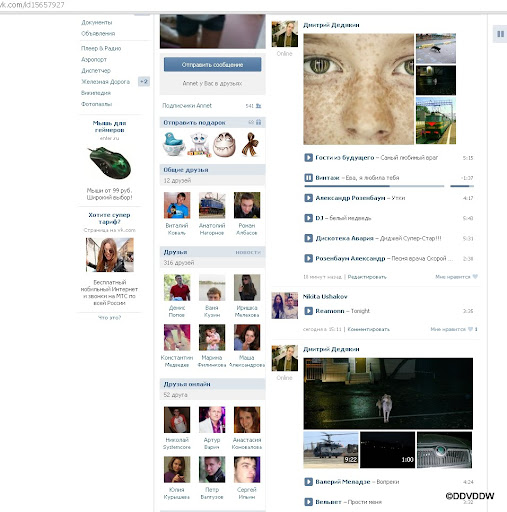Open Железная Дорога in the sidebar
The image size is (507, 512).
tap(105, 82)
